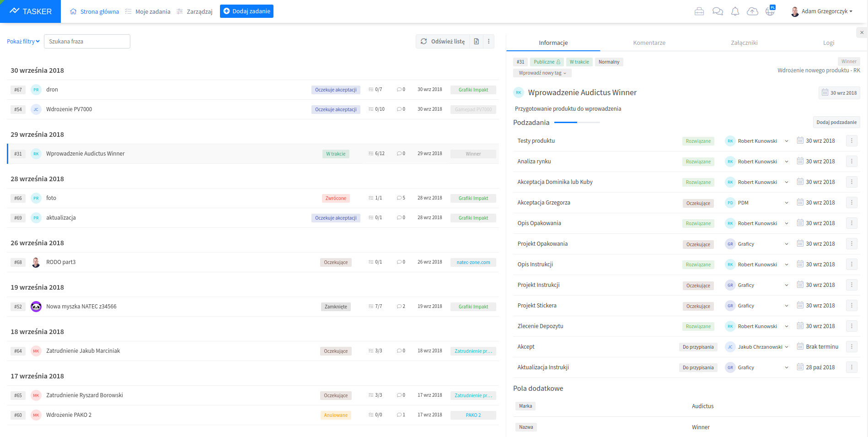This screenshot has width=868, height=437.
Task: Click the TASKER logo
Action: pyautogui.click(x=30, y=11)
